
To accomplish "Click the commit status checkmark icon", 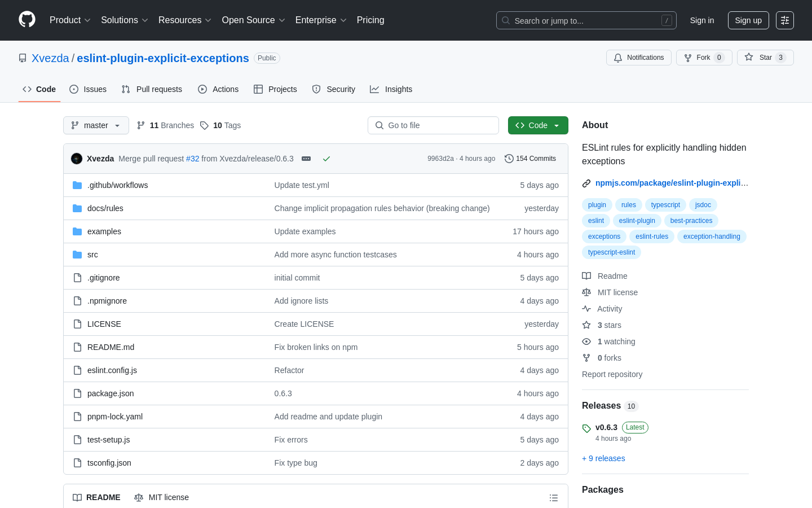I will click(x=326, y=159).
